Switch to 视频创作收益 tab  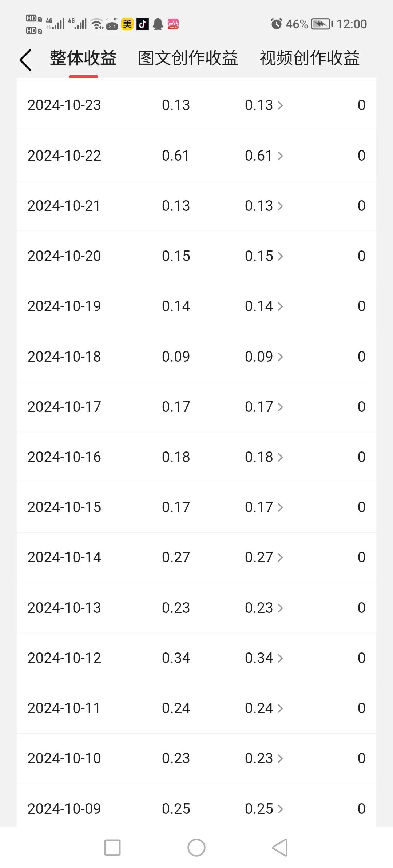click(x=310, y=58)
